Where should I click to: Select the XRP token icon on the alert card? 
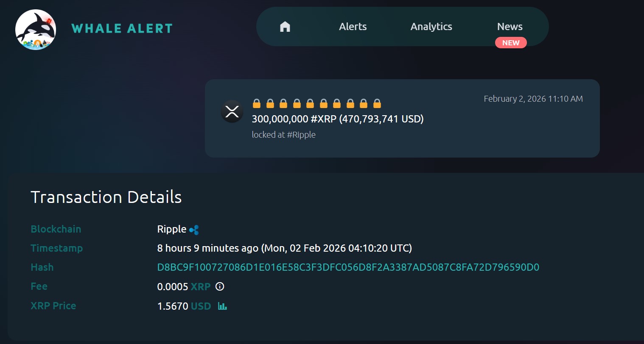pos(232,112)
